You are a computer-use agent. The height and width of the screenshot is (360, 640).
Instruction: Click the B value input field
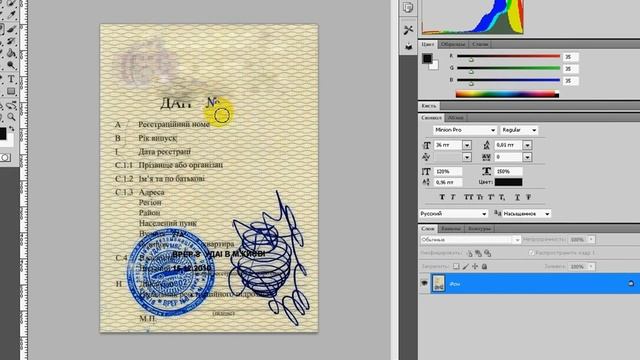click(x=570, y=81)
